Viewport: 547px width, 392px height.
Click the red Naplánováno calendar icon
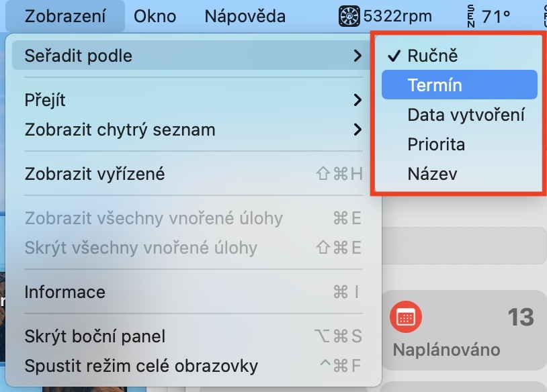click(x=406, y=317)
